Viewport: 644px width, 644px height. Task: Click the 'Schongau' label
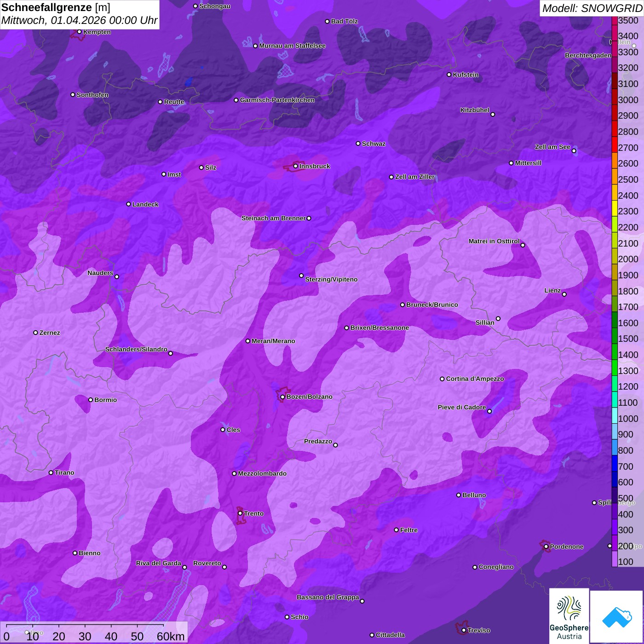(x=215, y=6)
